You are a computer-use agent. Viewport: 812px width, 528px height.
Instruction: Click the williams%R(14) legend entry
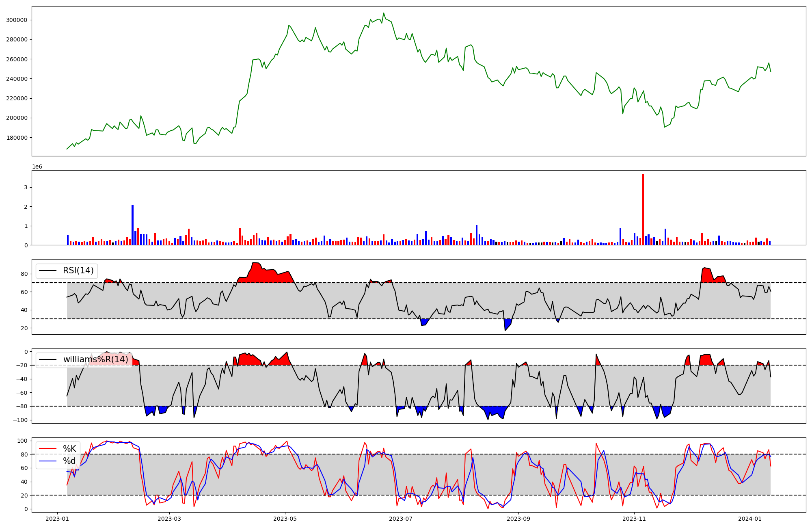coord(95,359)
